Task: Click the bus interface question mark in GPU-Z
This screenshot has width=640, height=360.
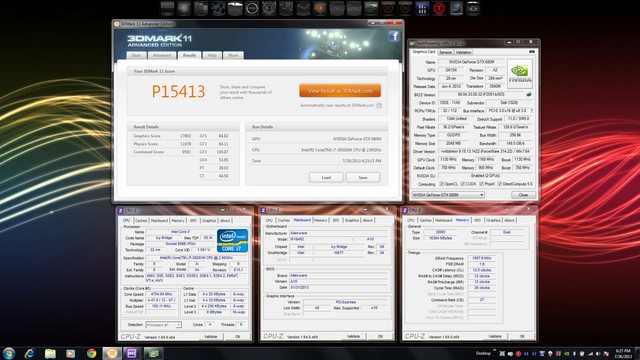Action: (531, 111)
